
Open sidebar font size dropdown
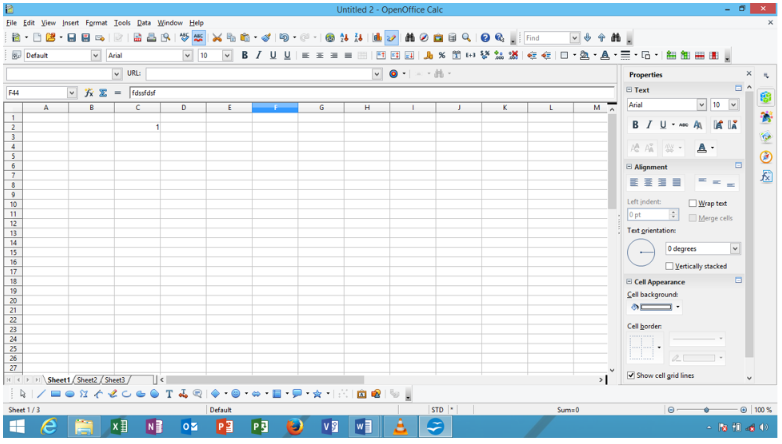click(734, 105)
